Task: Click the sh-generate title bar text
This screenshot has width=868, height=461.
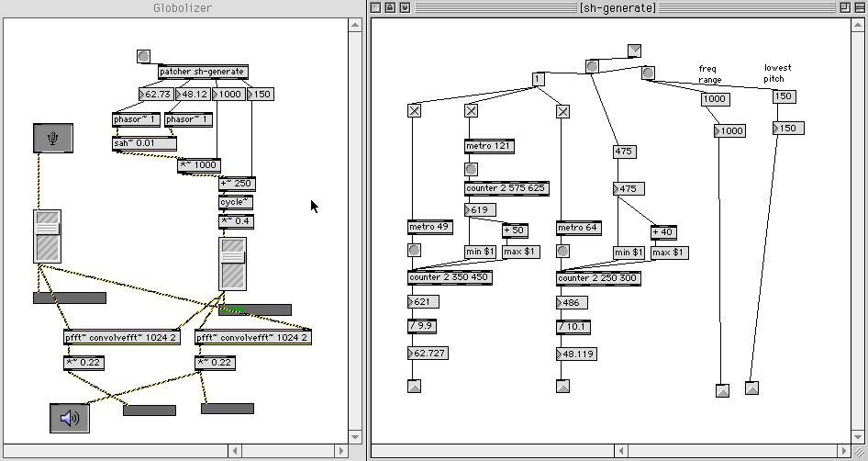Action: pos(618,7)
